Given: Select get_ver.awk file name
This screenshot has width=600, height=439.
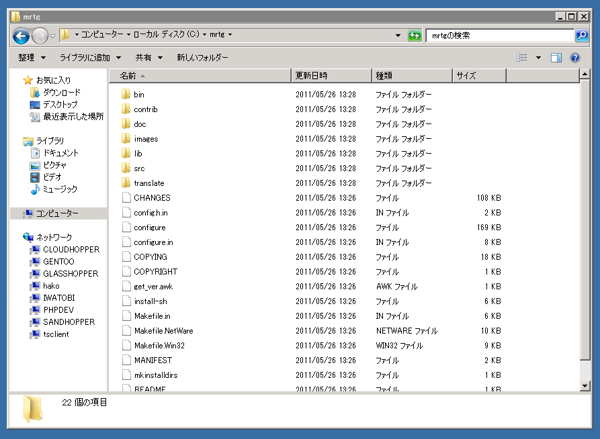Looking at the screenshot, I should pyautogui.click(x=153, y=286).
